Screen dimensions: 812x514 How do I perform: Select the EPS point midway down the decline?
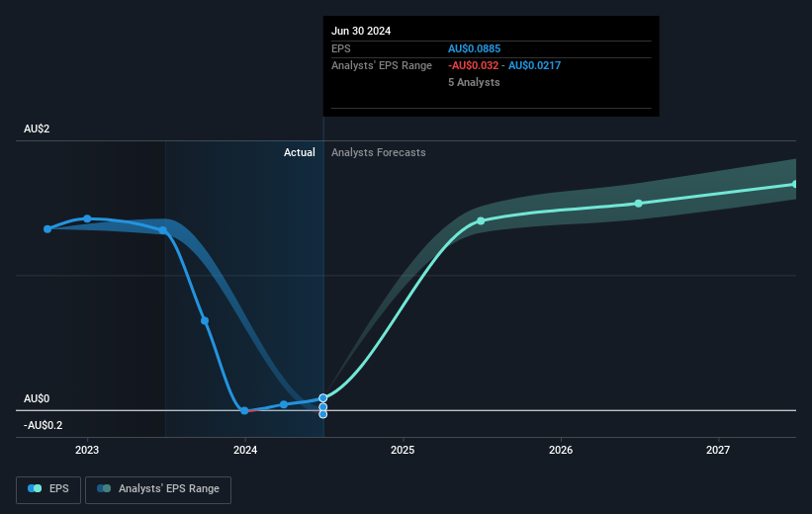[205, 321]
